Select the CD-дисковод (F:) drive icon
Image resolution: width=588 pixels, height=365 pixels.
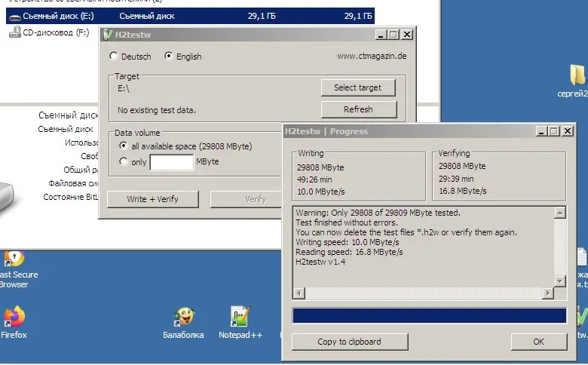[x=15, y=32]
